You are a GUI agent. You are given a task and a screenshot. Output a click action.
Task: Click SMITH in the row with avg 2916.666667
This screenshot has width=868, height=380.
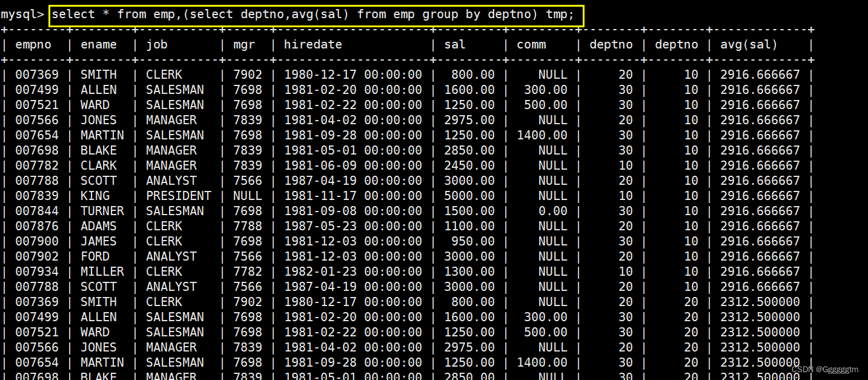click(99, 75)
